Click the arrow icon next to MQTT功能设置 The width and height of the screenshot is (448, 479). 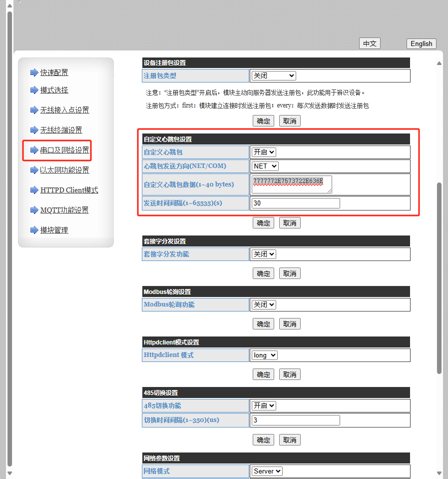click(34, 210)
